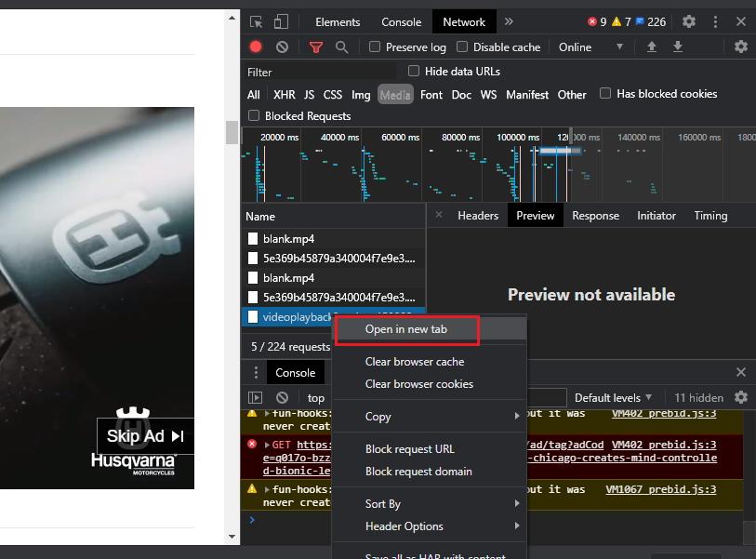Check Has blocked cookies box
Viewport: 756px width, 559px height.
pyautogui.click(x=605, y=94)
